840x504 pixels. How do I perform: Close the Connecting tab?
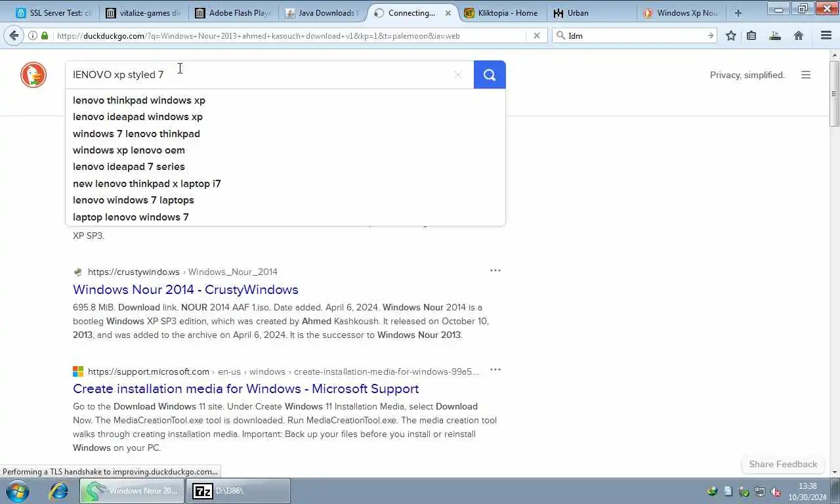click(x=448, y=13)
